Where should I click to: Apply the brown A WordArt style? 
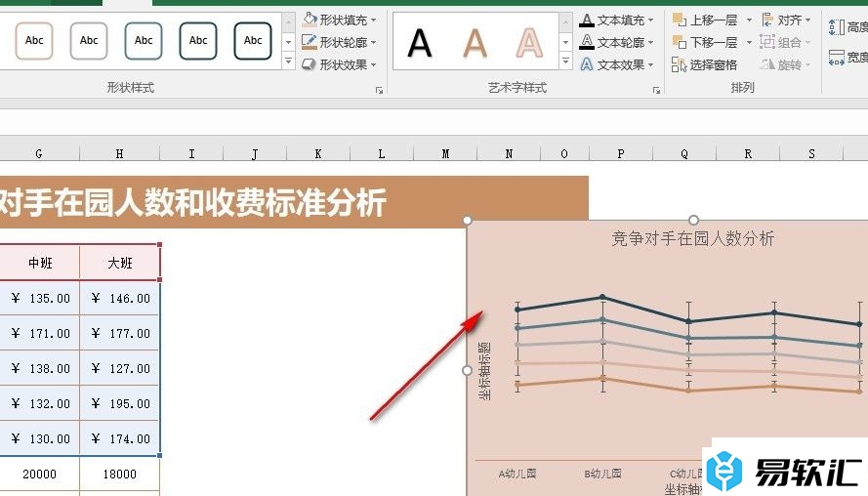pyautogui.click(x=475, y=43)
